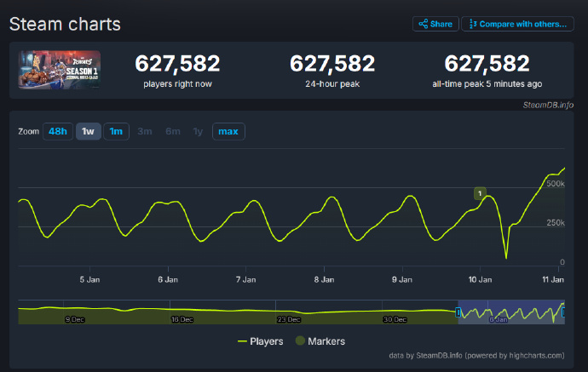This screenshot has width=588, height=372.
Task: Click marker 1 on the chart
Action: click(x=480, y=194)
